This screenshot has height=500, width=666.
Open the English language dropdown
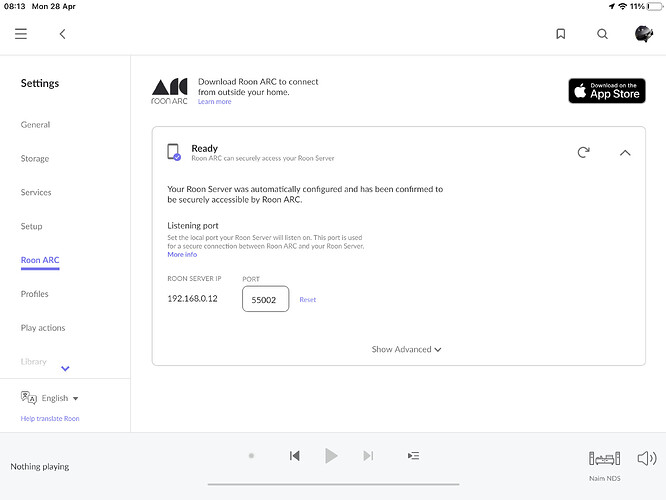tap(59, 398)
